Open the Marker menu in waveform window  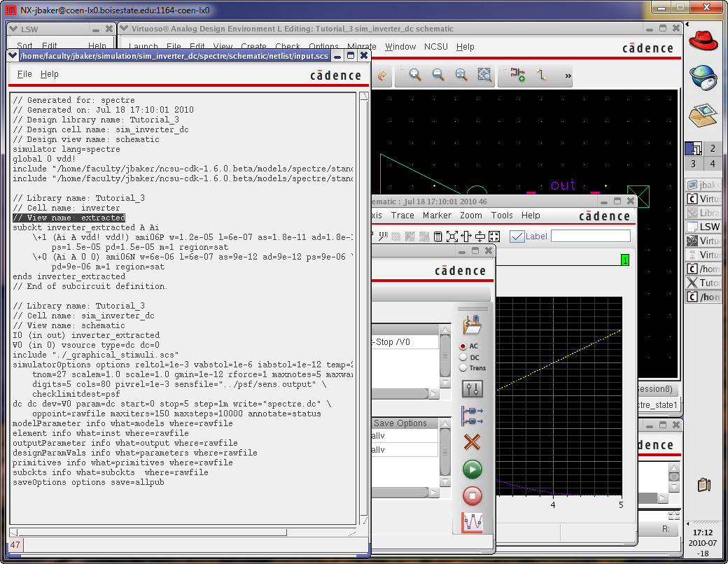437,216
